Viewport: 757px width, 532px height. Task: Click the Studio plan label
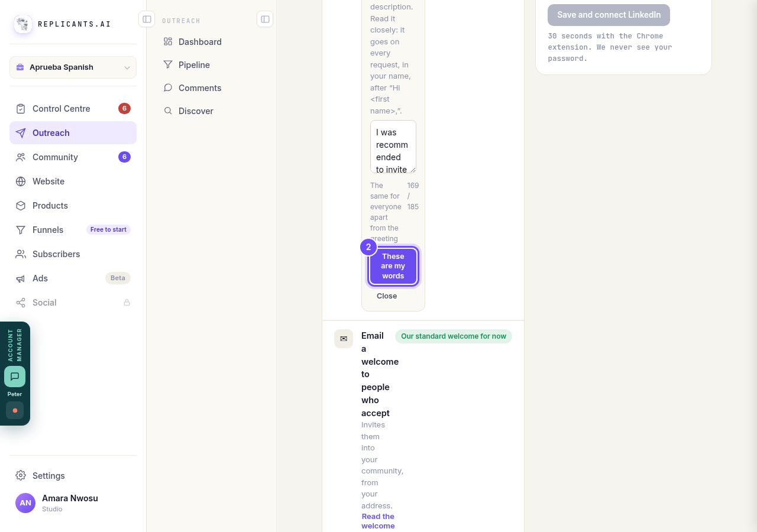(x=52, y=510)
